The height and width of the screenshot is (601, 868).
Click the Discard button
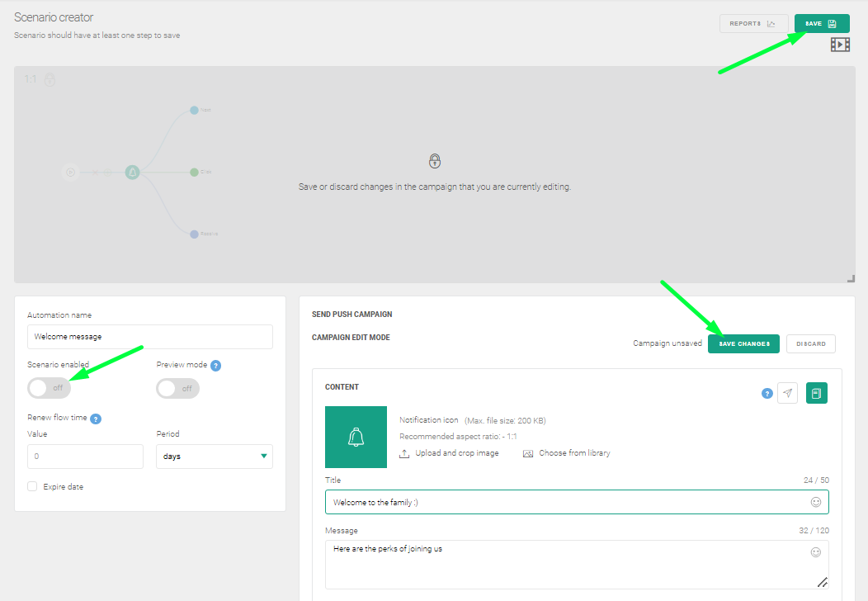[810, 343]
